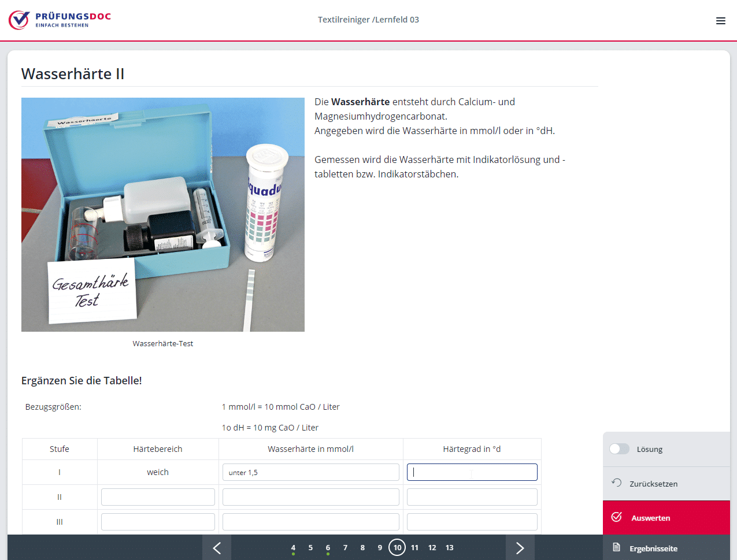Viewport: 737px width, 560px height.
Task: Select the 'unter 1,5' Wasserhärte input
Action: click(310, 472)
